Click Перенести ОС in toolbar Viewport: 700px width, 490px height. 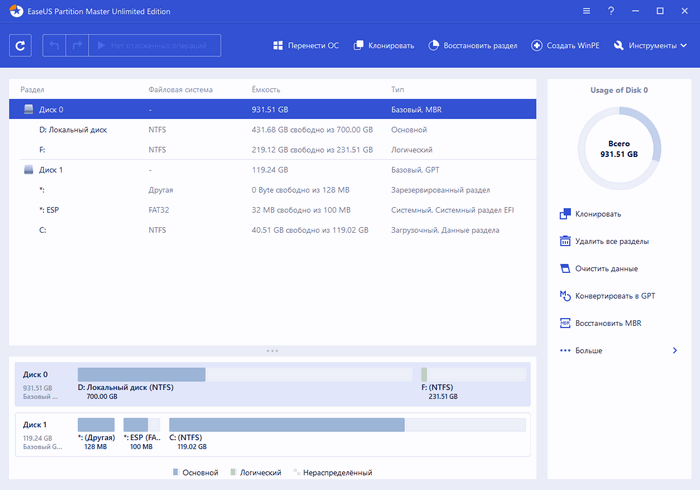306,46
